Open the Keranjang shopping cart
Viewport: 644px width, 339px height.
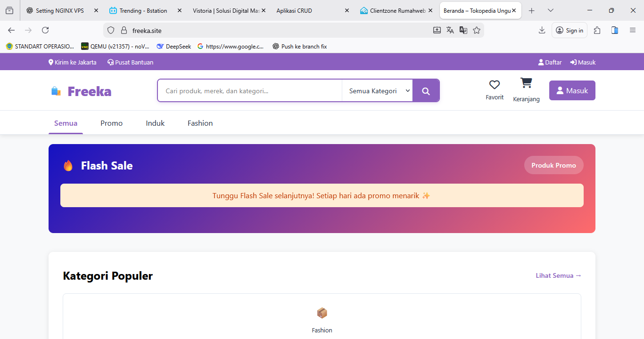tap(526, 83)
